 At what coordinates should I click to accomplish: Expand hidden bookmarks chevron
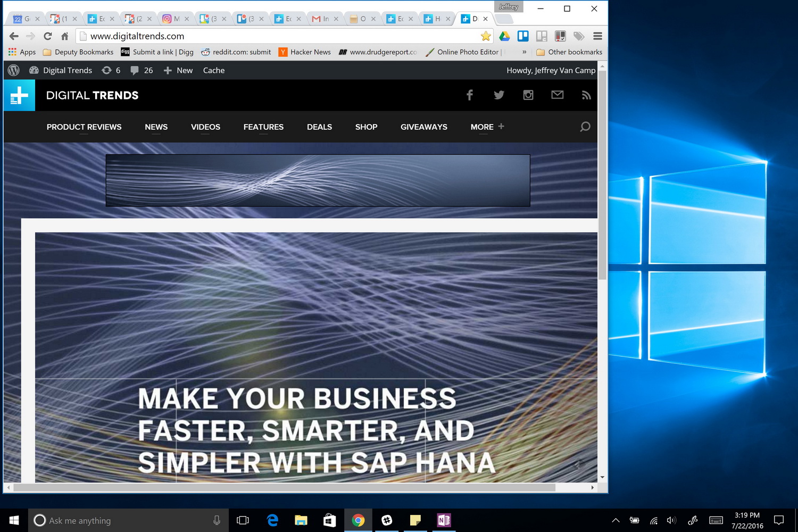[x=524, y=52]
